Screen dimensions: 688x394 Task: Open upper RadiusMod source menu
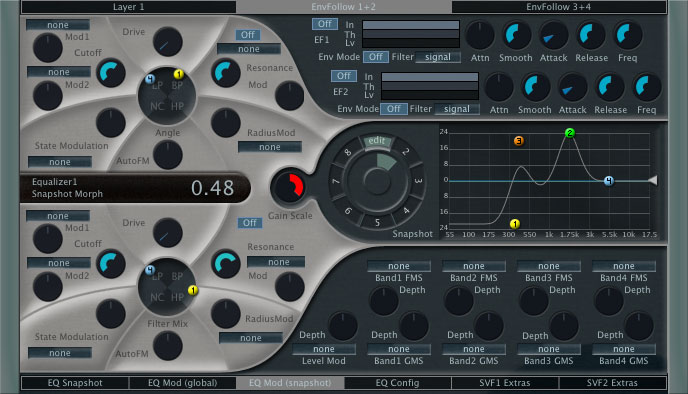tap(269, 147)
